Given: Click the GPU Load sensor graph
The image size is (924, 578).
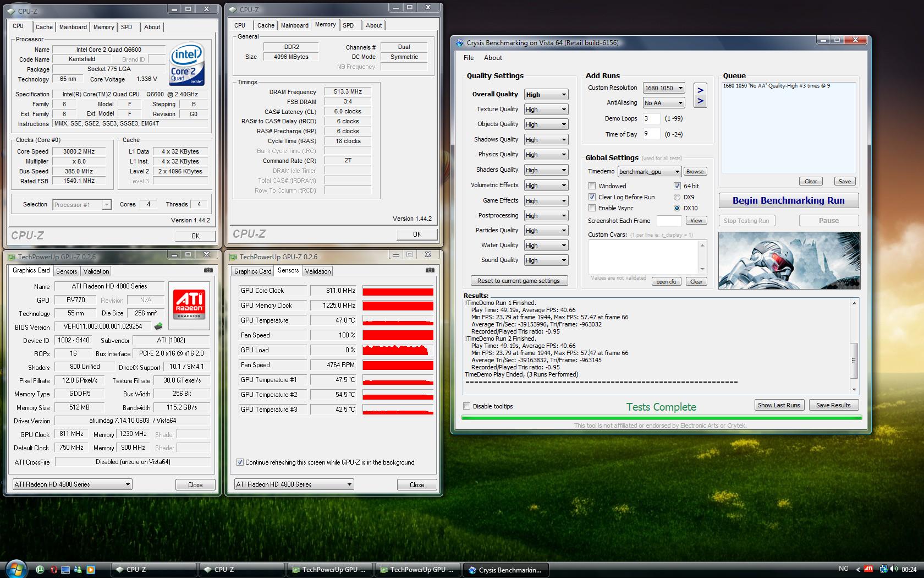Looking at the screenshot, I should tap(398, 350).
